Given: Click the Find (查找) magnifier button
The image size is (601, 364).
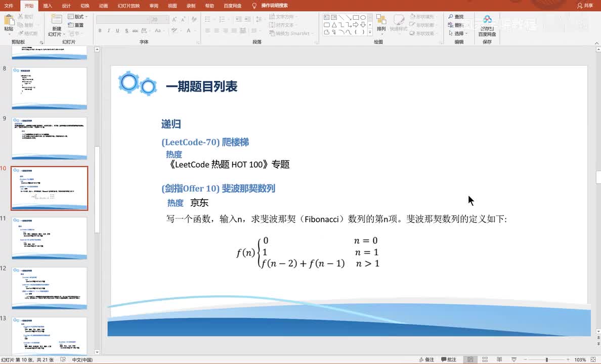Looking at the screenshot, I should (456, 17).
